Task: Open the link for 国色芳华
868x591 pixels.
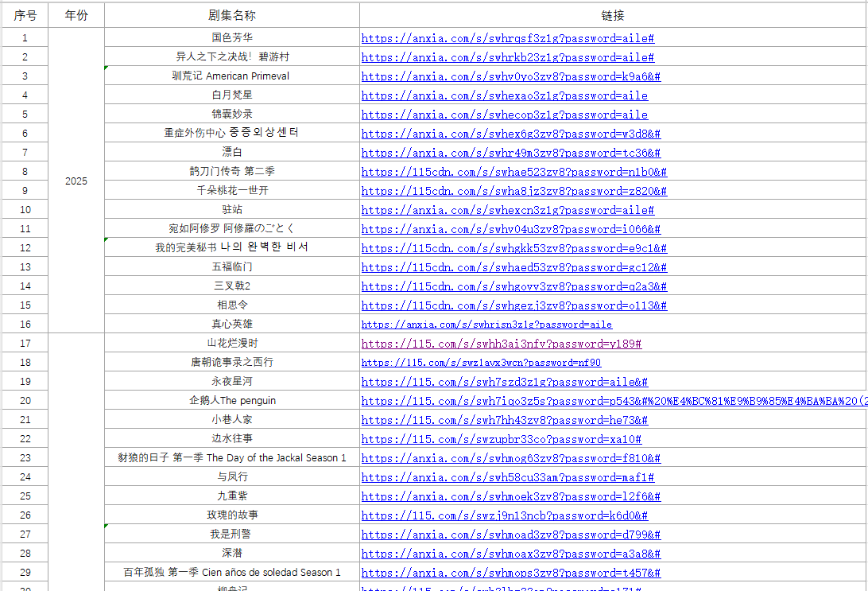Action: pos(508,38)
